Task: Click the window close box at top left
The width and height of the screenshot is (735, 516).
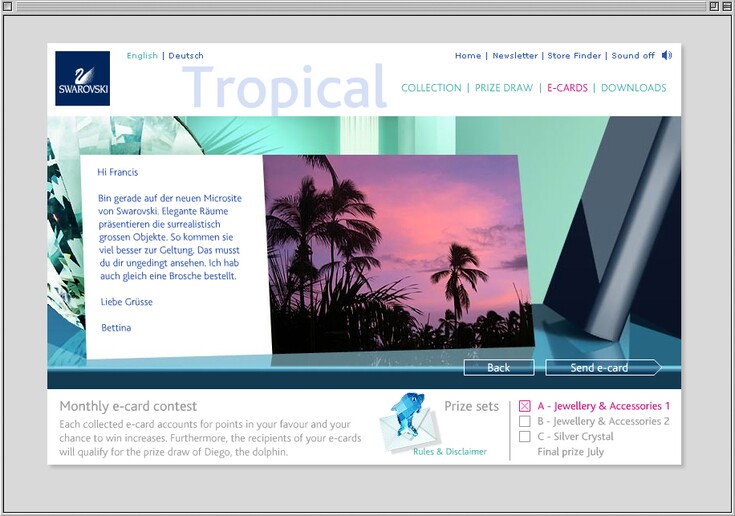Action: point(7,6)
